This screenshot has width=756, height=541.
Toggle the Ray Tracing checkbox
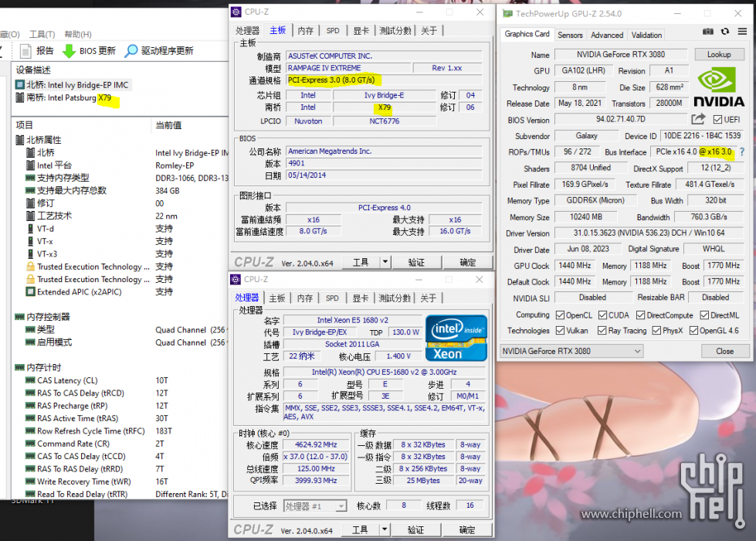point(602,331)
